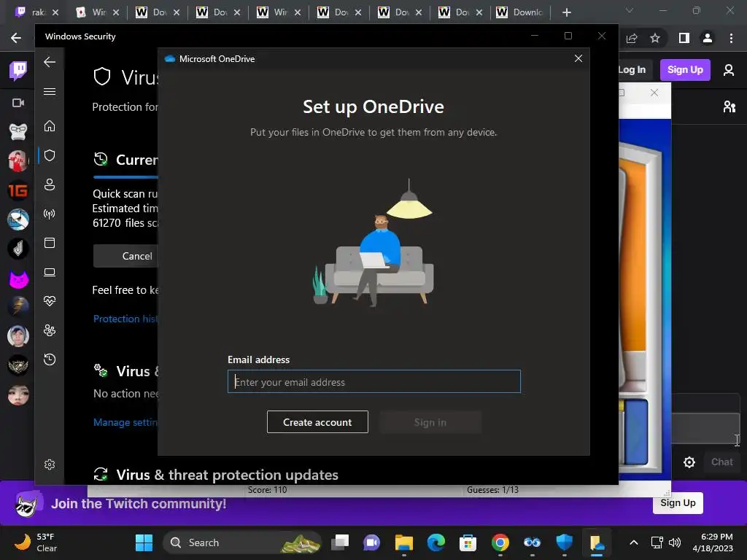Viewport: 747px width, 560px height.
Task: Click the Twitch logo home icon
Action: click(18, 71)
